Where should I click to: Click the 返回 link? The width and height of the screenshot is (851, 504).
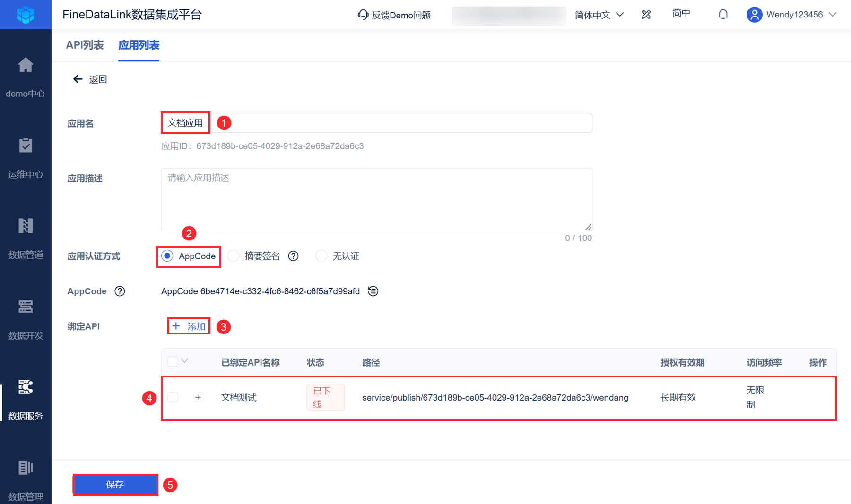coord(98,79)
